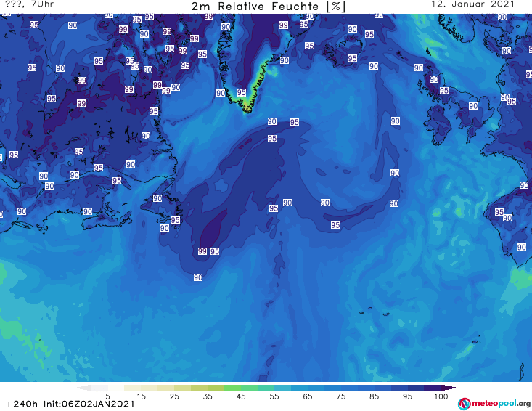
Task: Click the color bar label "45"
Action: pyautogui.click(x=241, y=396)
